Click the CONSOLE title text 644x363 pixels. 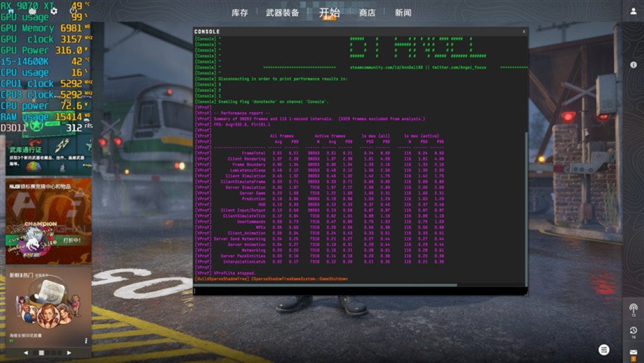[x=207, y=32]
